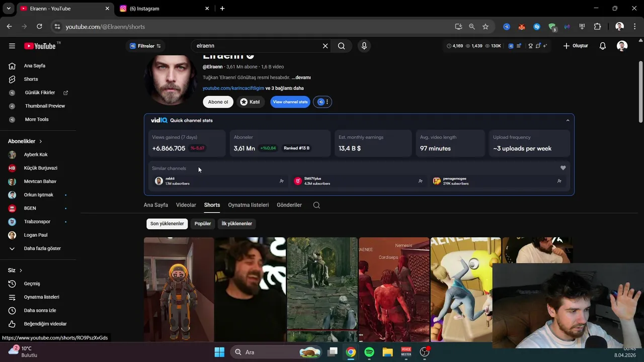
Task: Open the MetaMask fox extension
Action: click(x=522, y=27)
